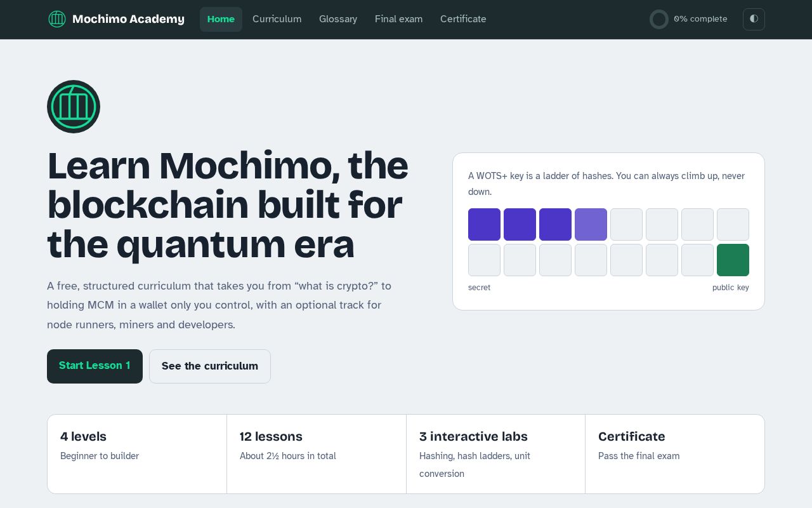Open the Glossary page
The height and width of the screenshot is (508, 812).
tap(338, 19)
